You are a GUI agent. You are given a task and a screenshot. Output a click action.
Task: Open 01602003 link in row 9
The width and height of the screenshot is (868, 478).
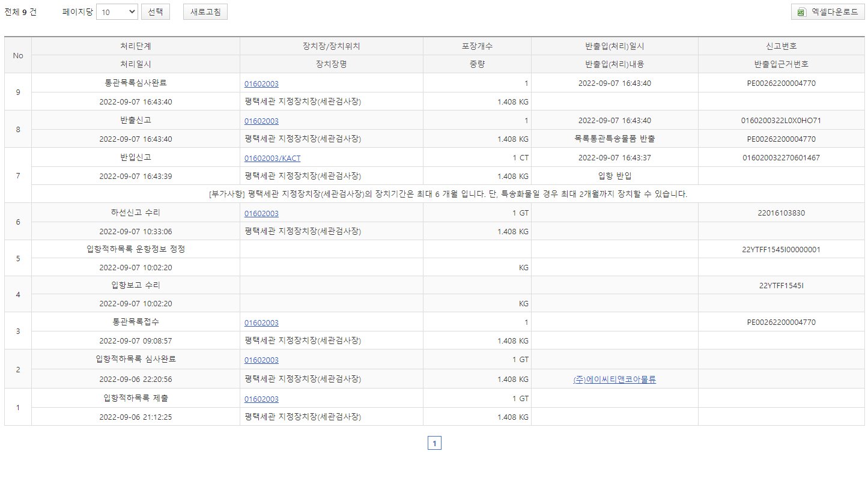coord(261,84)
